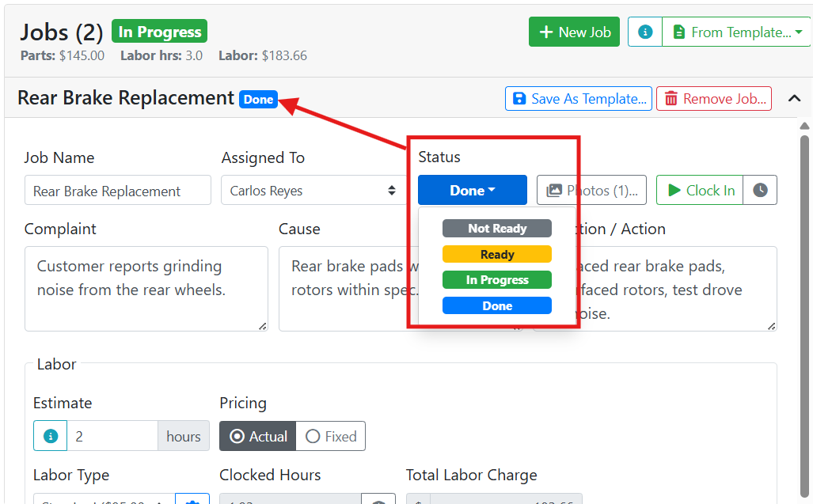Click the info icon beside Estimate hours
813x504 pixels.
point(51,436)
